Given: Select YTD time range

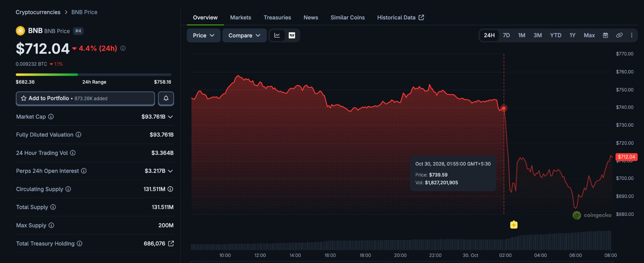Looking at the screenshot, I should pyautogui.click(x=556, y=35).
